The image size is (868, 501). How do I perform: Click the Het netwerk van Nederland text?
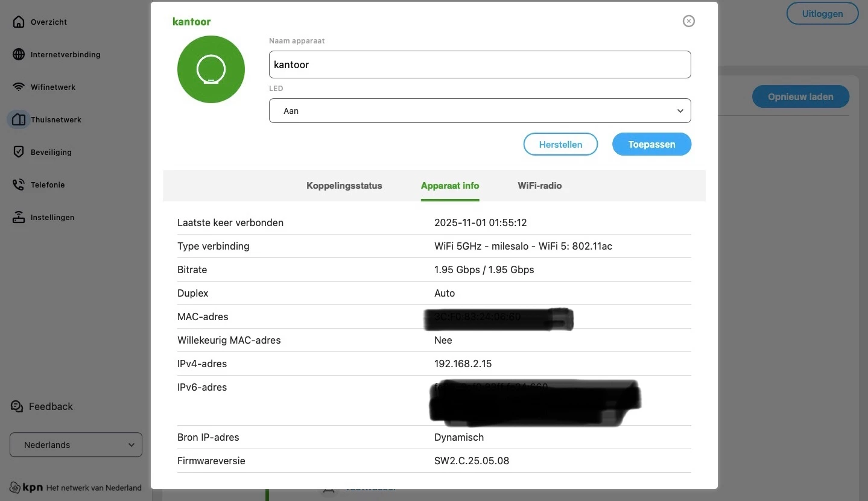tap(94, 488)
